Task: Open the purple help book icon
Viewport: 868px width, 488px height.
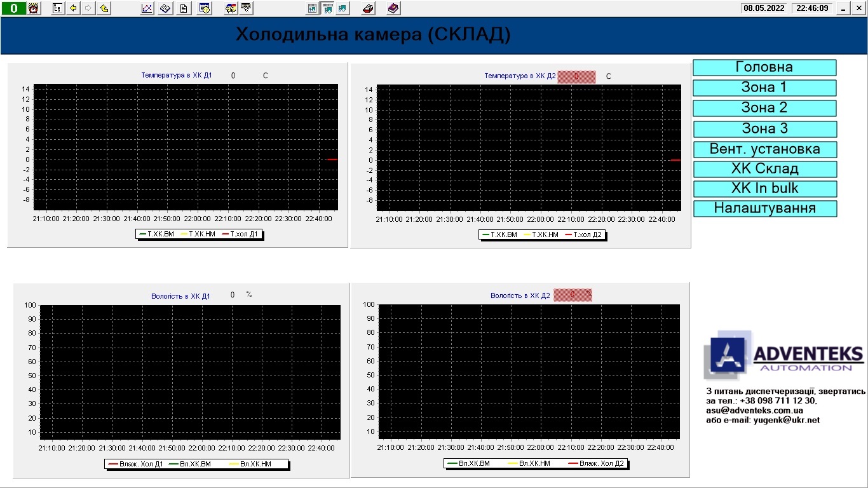Action: pyautogui.click(x=393, y=8)
